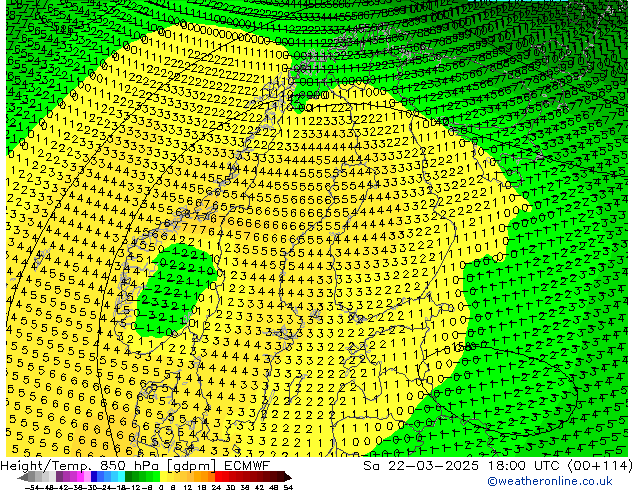Screen dimensions: 634x490
Task: Click the 'Sa 22-03-2025 18:00 UTC (00+114)' timestamp
Action: [498, 466]
